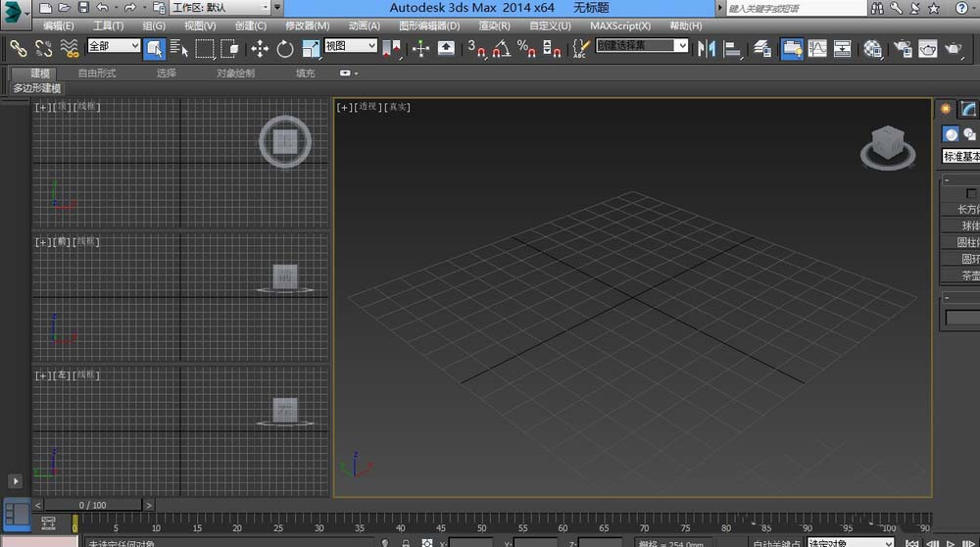Screen dimensions: 980x547
Task: Click the Select and Link icon
Action: pyautogui.click(x=18, y=48)
